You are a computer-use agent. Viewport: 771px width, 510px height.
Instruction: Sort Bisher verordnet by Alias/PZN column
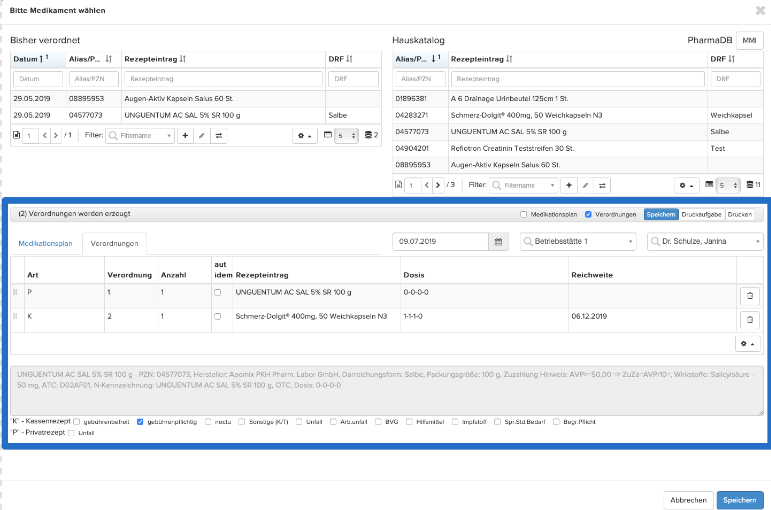point(109,59)
